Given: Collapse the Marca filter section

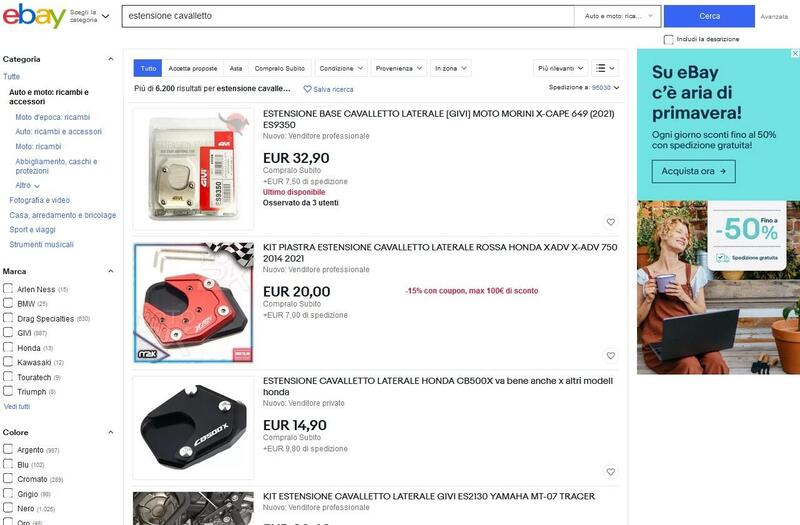Looking at the screenshot, I should [x=111, y=271].
